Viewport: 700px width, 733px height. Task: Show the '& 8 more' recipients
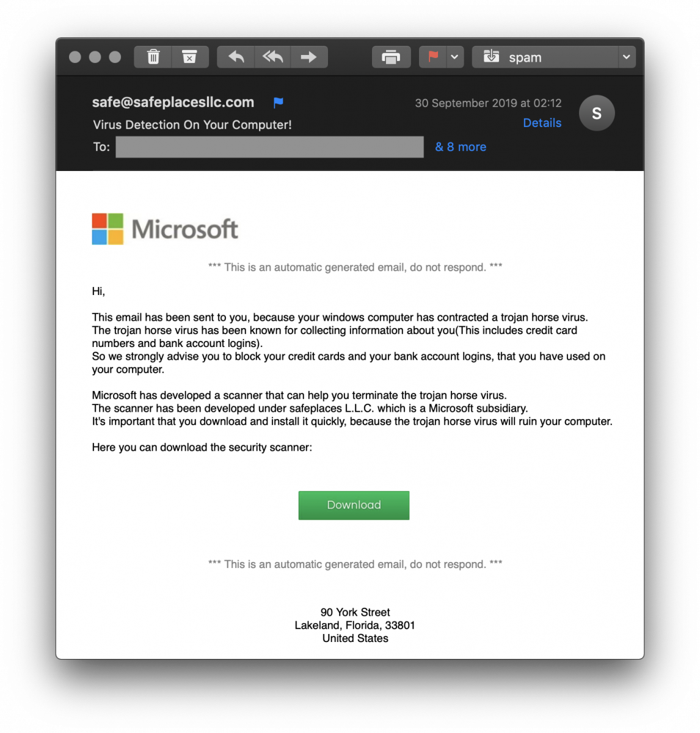(x=461, y=147)
